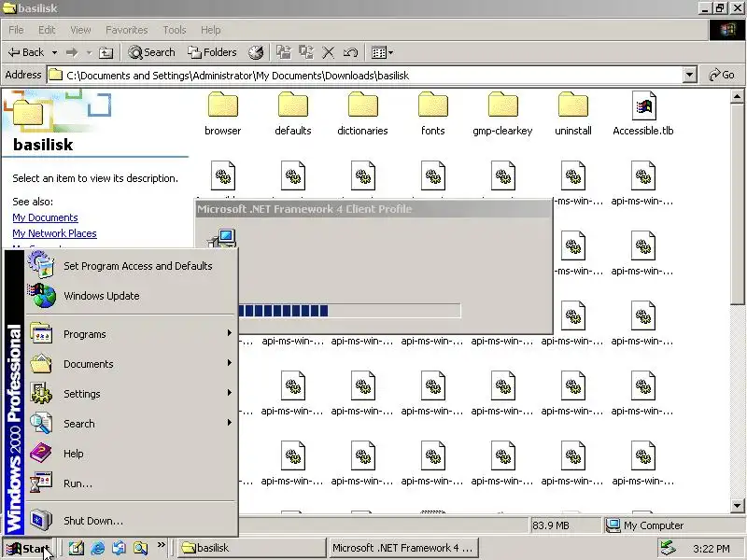
Task: Open the History toolbar icon
Action: point(256,52)
